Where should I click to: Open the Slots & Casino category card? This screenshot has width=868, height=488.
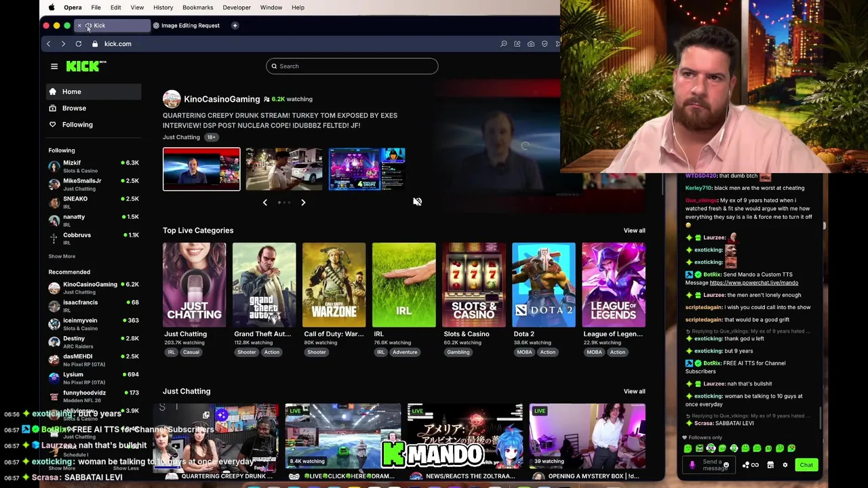(473, 285)
